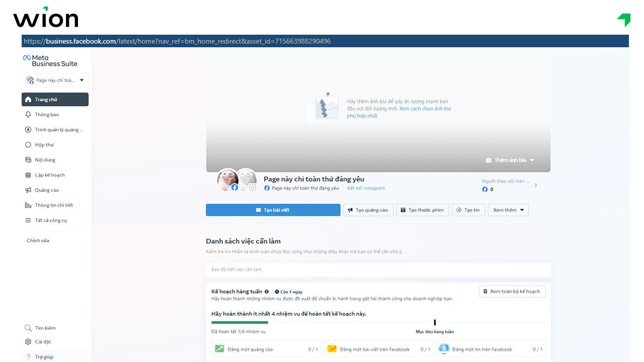Open Quảng cáo megaphone icon in sidebar
Screen dimensions: 644x362
(28, 190)
